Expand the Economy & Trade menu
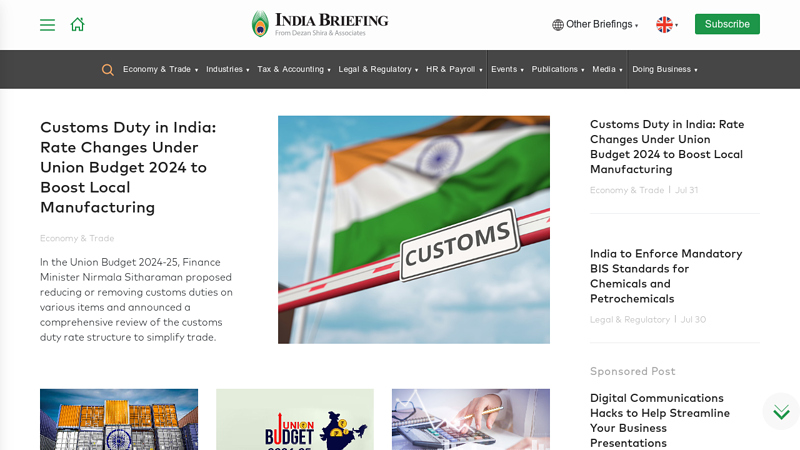Screen dimensions: 800x450 [x=160, y=69]
